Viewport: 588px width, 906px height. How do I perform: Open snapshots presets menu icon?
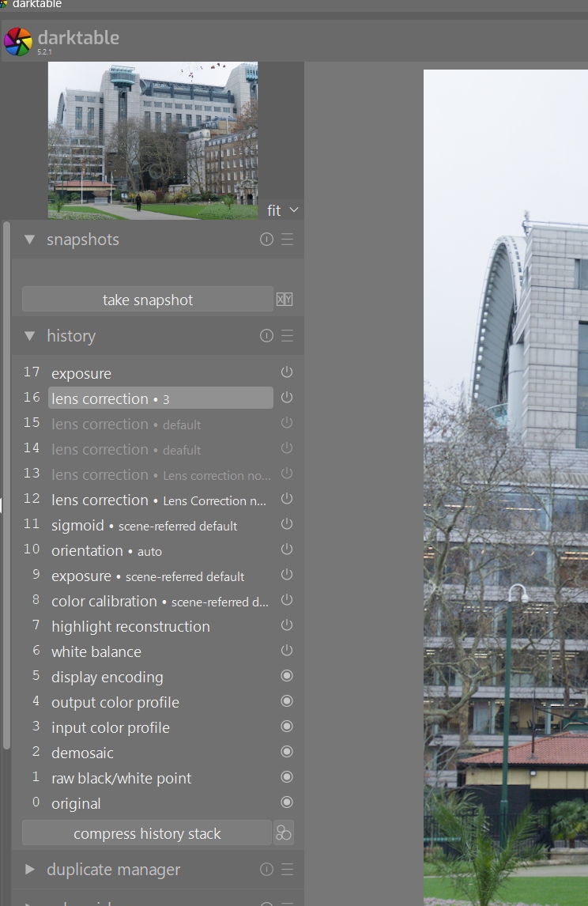287,240
